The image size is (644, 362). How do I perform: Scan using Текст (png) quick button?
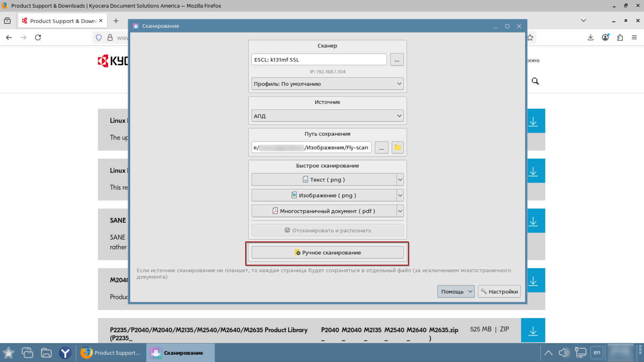324,180
